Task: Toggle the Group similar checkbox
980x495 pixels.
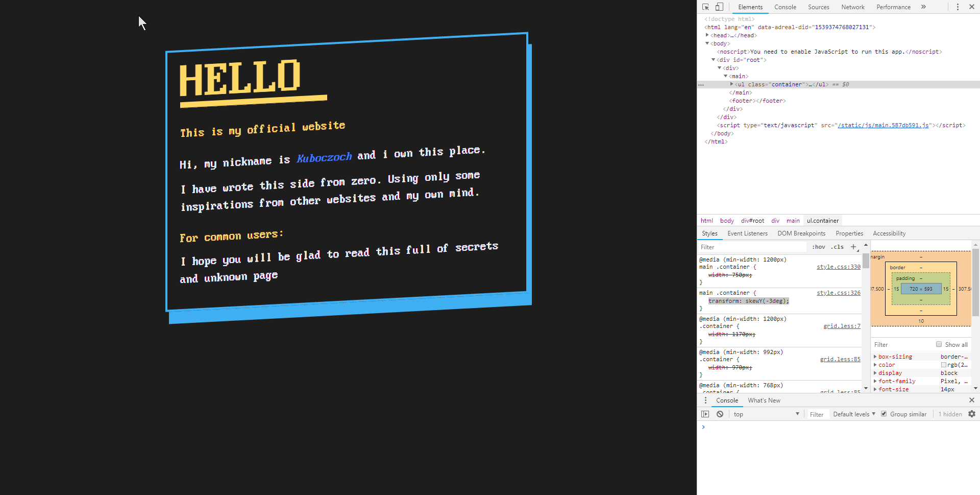Action: 884,414
